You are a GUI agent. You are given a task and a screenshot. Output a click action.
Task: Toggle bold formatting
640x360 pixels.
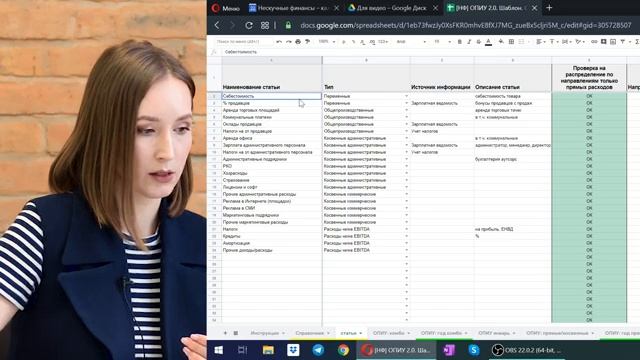point(460,42)
